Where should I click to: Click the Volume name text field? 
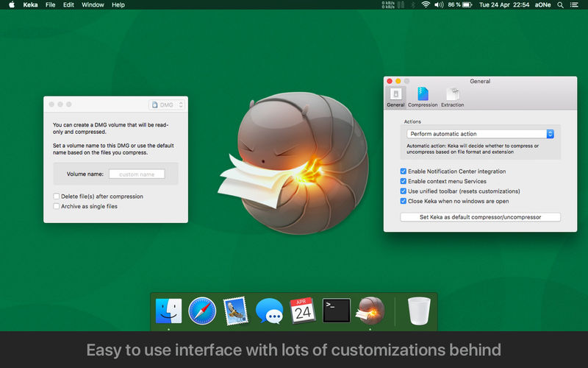click(137, 174)
